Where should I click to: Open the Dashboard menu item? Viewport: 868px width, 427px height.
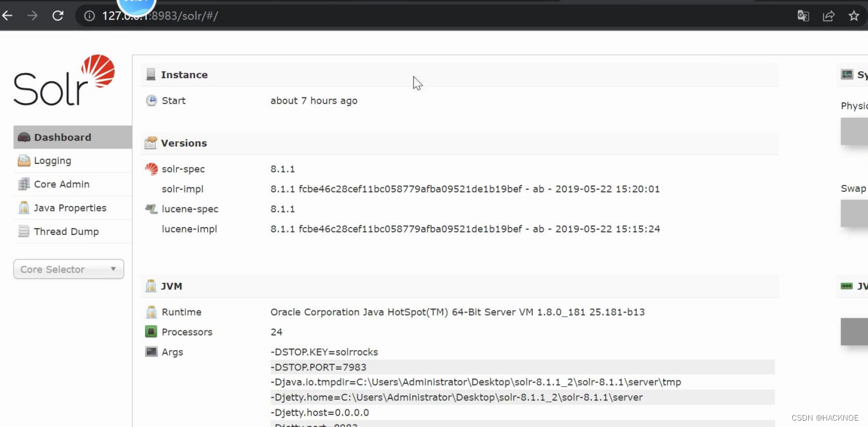point(72,137)
